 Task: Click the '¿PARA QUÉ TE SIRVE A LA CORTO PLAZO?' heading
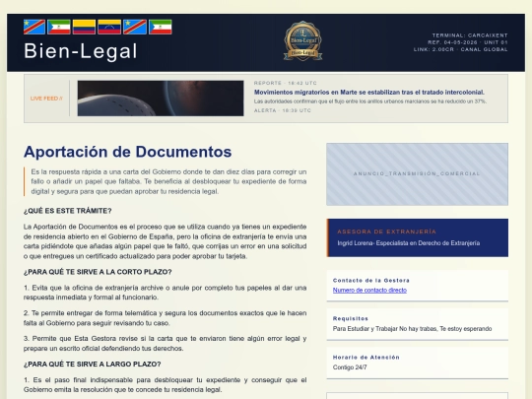(98, 272)
